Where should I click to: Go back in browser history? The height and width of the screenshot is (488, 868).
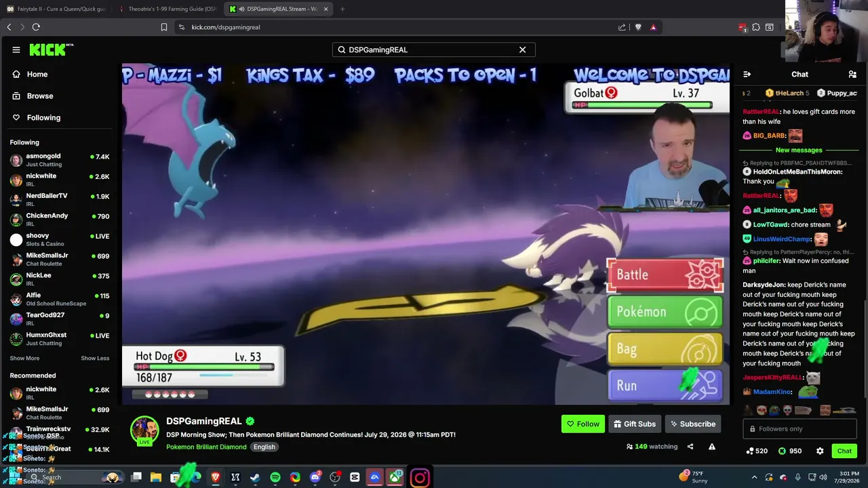(9, 27)
